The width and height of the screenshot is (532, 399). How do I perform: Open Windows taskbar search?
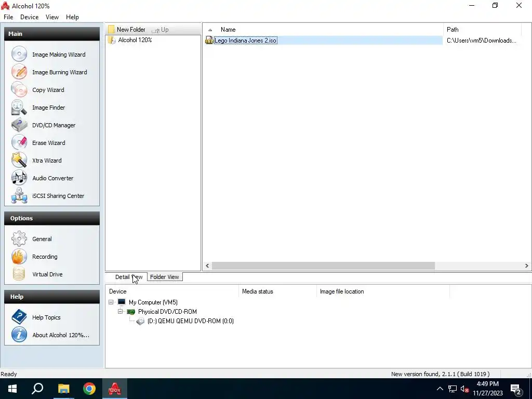click(37, 389)
